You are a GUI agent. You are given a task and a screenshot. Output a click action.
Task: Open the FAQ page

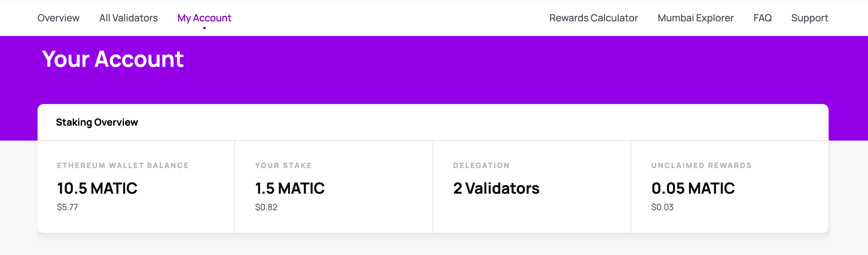[762, 18]
